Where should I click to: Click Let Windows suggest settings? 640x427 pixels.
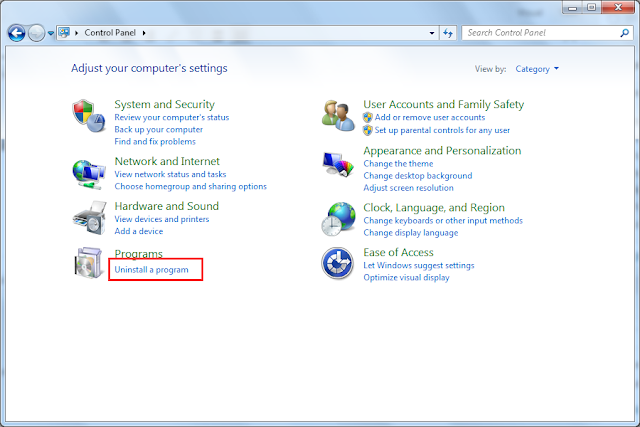[419, 266]
